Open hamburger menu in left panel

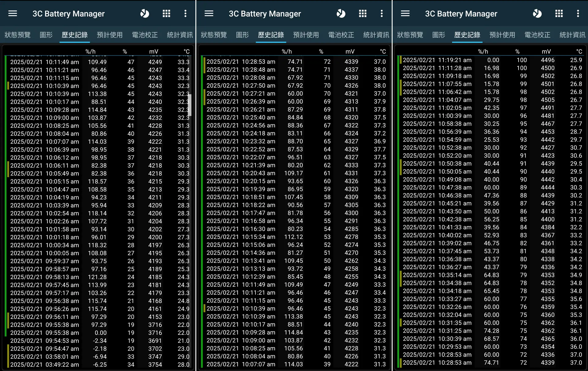[x=13, y=13]
